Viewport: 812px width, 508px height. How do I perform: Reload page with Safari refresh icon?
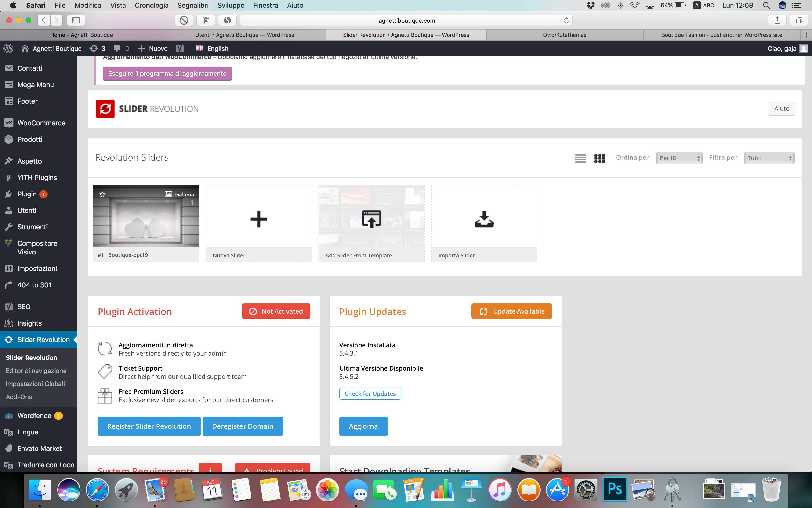[x=566, y=21]
